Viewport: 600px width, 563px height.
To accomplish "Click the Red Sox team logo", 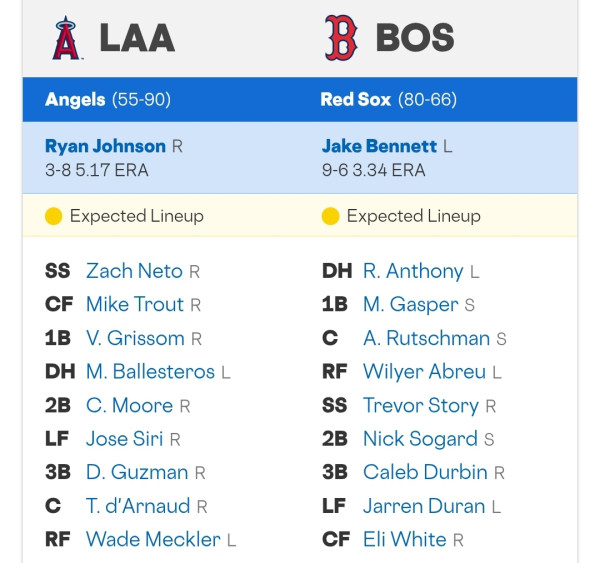I will (x=341, y=38).
